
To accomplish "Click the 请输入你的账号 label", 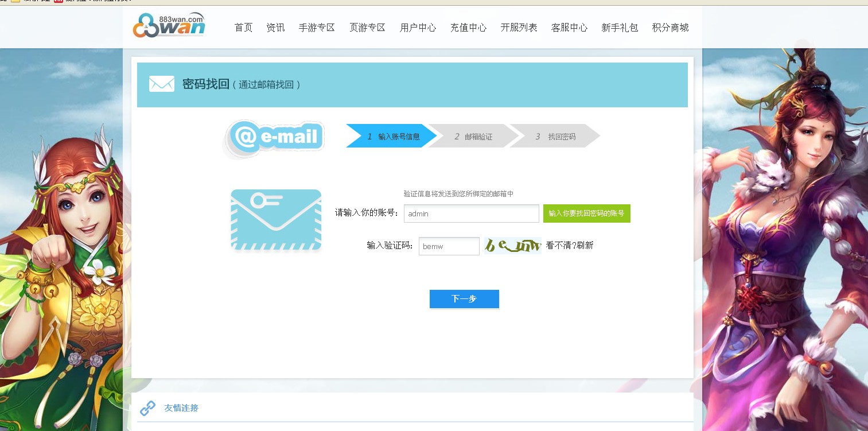I will (367, 213).
